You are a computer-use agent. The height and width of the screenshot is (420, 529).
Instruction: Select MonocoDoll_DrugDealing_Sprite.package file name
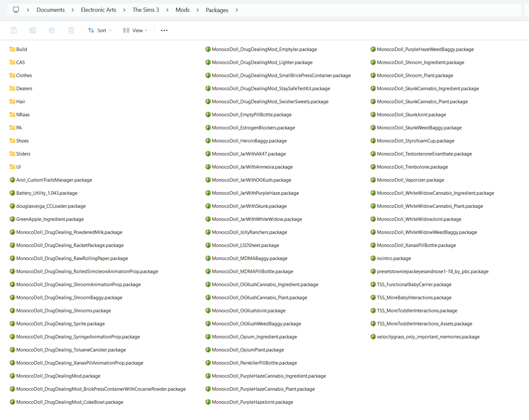click(61, 324)
